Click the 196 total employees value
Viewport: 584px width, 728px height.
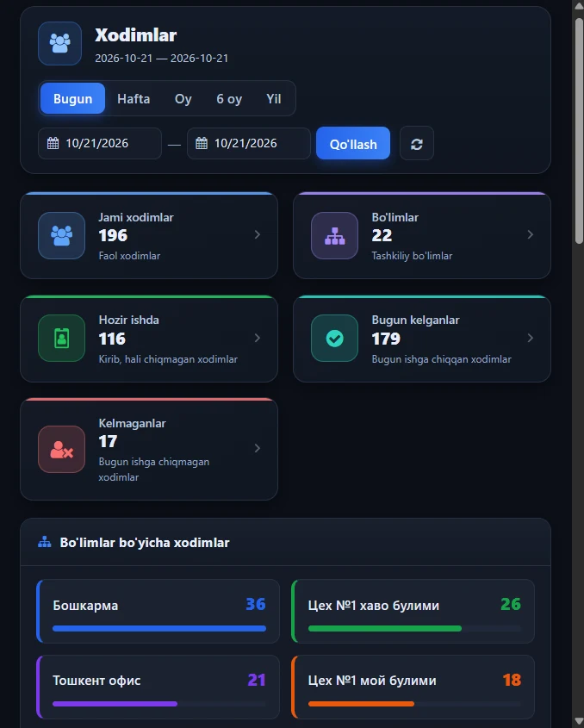coord(113,235)
